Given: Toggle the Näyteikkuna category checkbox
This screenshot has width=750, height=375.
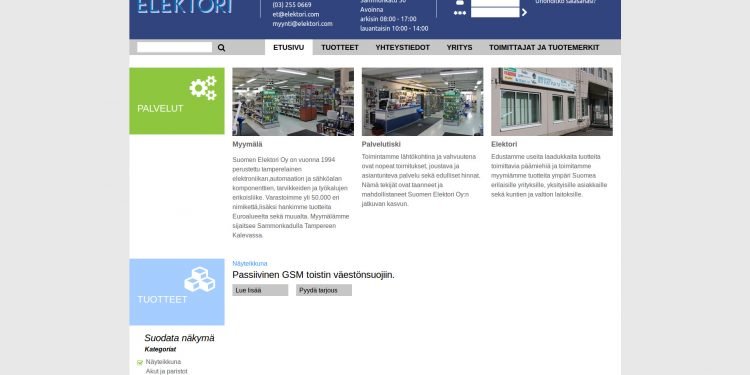Looking at the screenshot, I should coord(140,363).
